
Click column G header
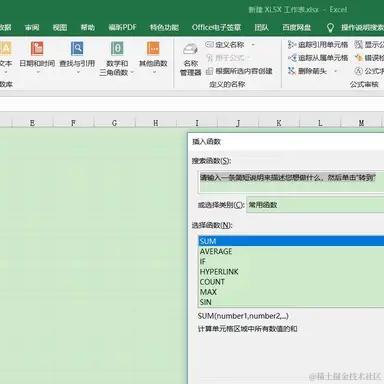[114, 123]
